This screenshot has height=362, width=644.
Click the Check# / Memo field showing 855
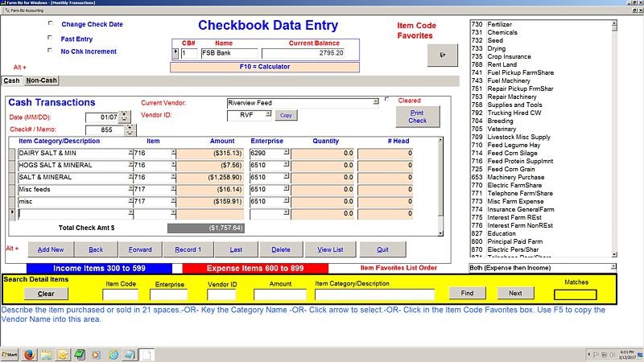click(x=105, y=130)
